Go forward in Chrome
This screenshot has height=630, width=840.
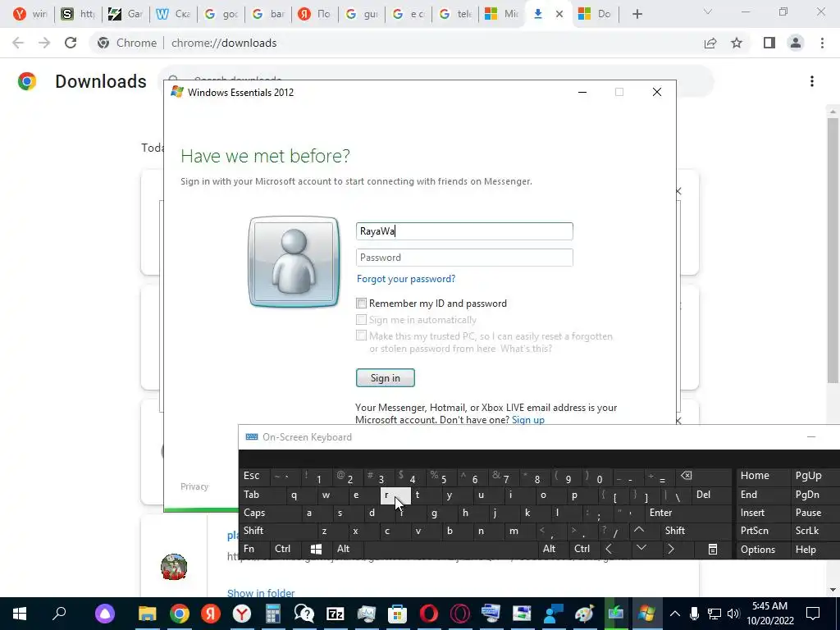44,43
